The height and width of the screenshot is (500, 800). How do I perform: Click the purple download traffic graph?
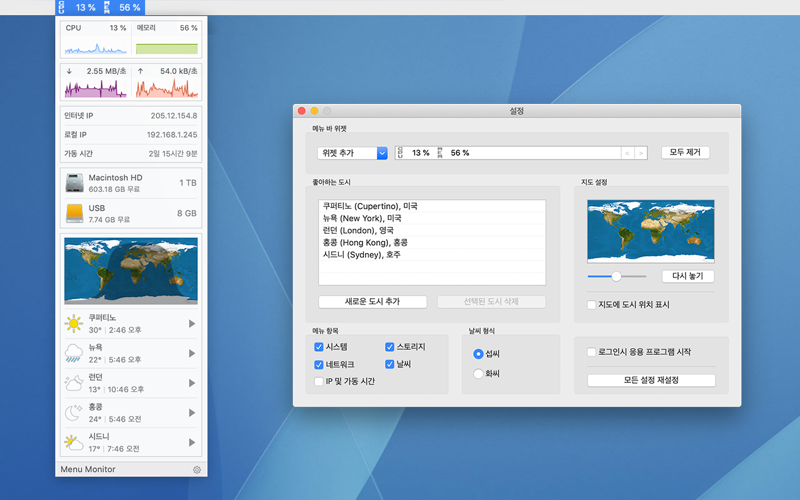tap(95, 89)
